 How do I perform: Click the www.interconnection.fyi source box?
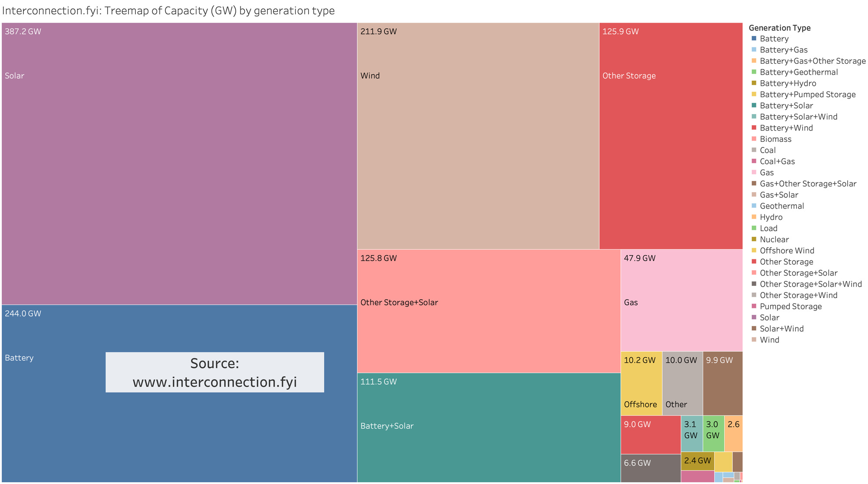pos(215,372)
